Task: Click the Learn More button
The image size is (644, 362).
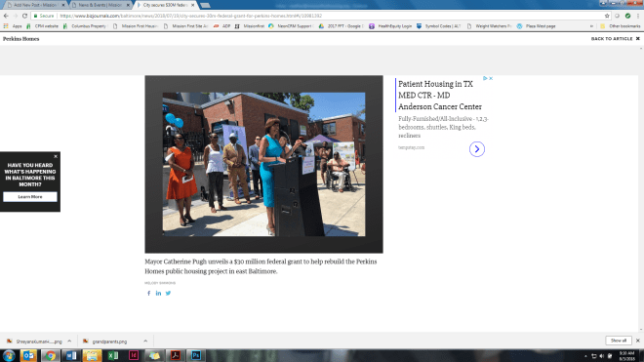Action: point(30,197)
